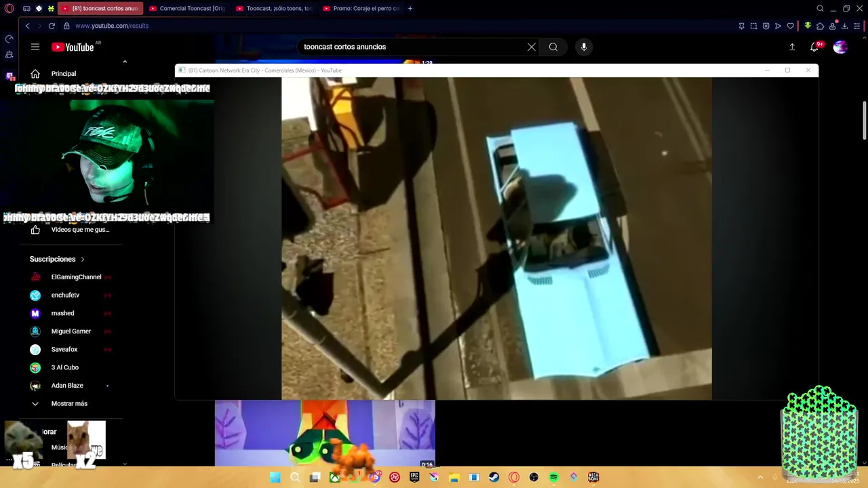Viewport: 868px width, 488px height.
Task: Open YouTube upload/create button
Action: click(792, 47)
